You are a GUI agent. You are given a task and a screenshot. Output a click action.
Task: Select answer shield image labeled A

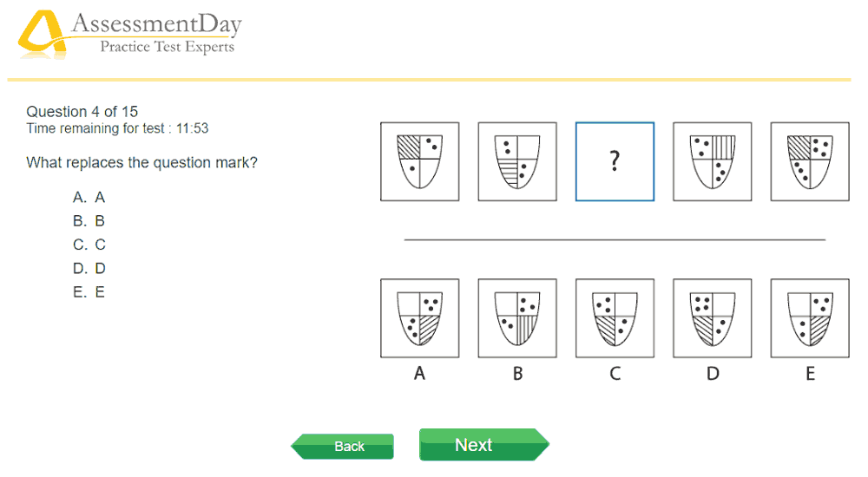419,318
